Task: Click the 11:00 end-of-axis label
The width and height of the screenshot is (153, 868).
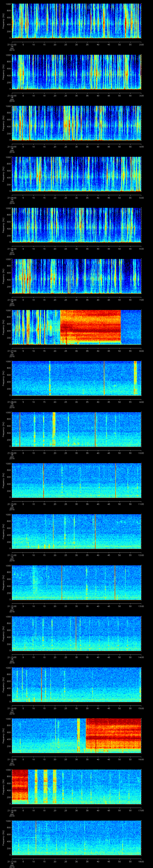Action: pos(141,504)
